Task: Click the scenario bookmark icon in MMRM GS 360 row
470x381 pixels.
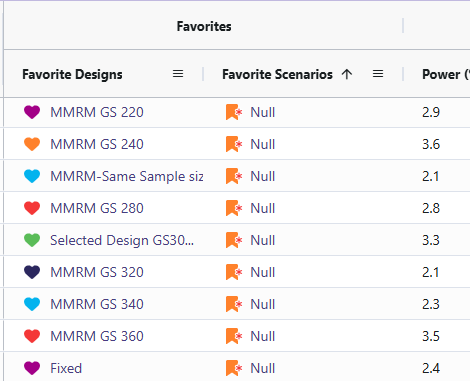Action: click(234, 336)
